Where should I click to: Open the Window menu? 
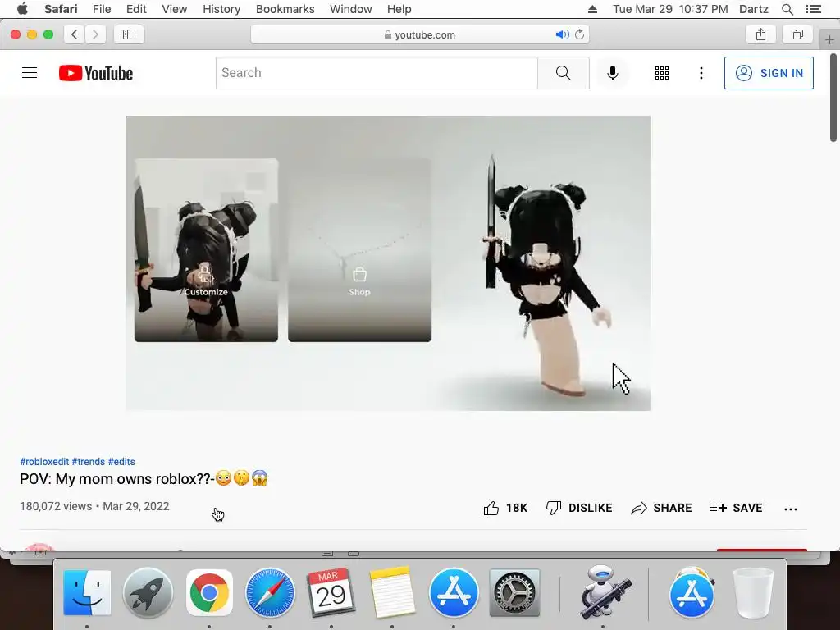click(x=351, y=9)
